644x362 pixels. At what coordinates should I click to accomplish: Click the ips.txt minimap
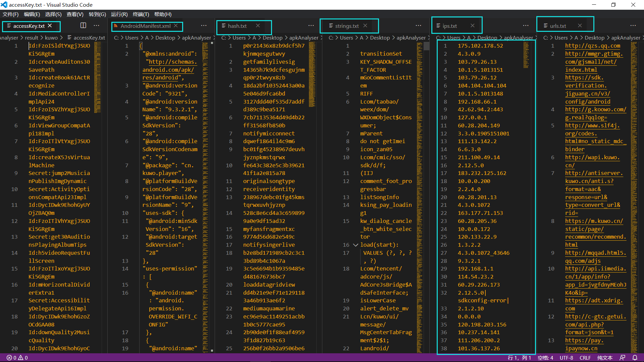coord(526,55)
